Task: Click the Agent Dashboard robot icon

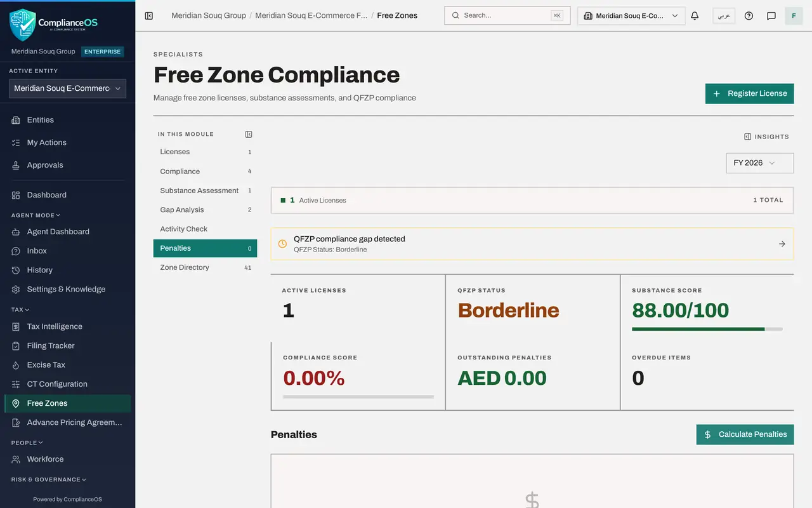Action: click(x=16, y=232)
